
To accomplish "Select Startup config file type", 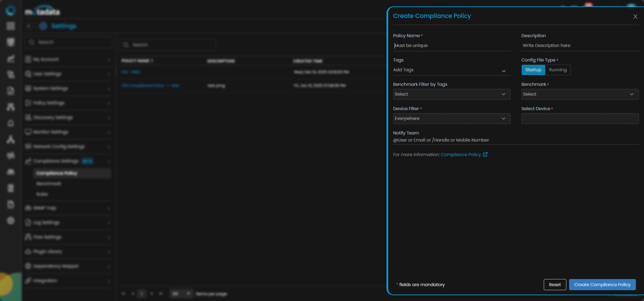I will (x=533, y=70).
